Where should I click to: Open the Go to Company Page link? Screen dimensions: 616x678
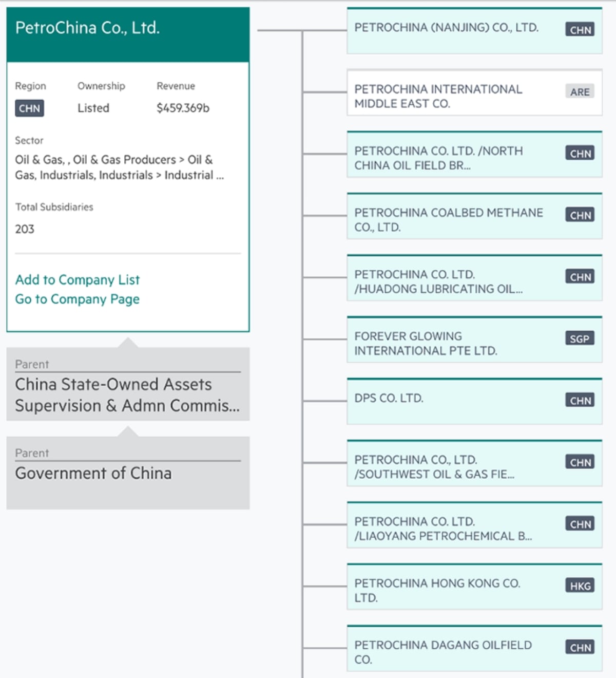pos(78,299)
